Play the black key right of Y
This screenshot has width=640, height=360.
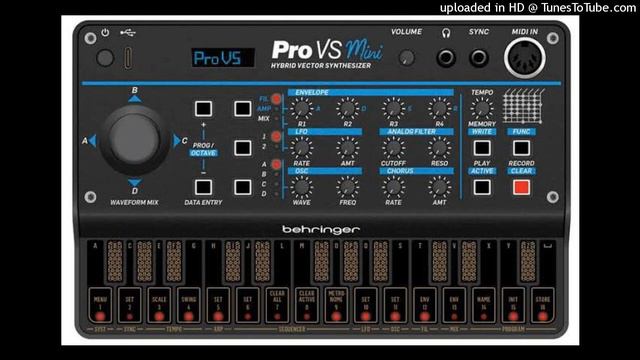[x=528, y=261]
